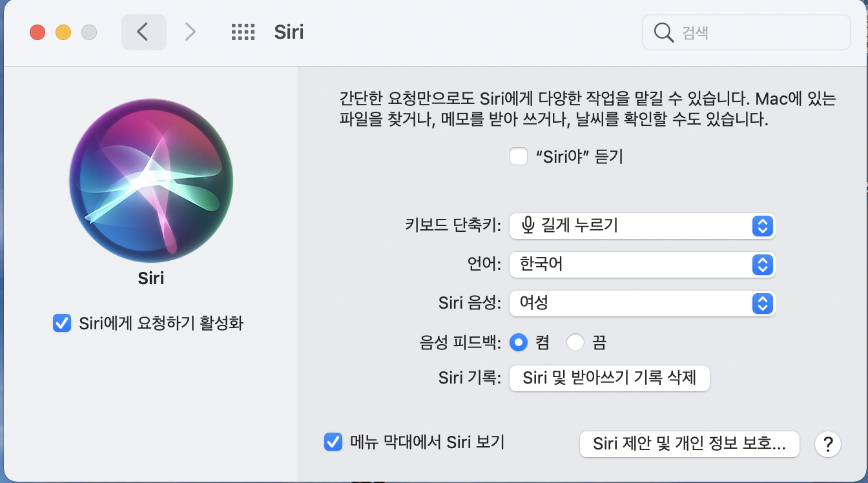Toggle Siri에게 요청하기 활성화 checkbox

point(62,323)
